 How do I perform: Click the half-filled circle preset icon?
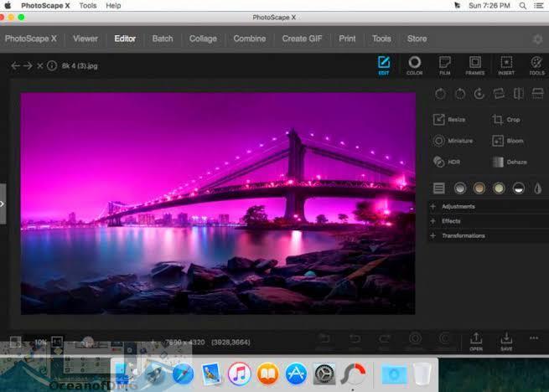tap(519, 188)
